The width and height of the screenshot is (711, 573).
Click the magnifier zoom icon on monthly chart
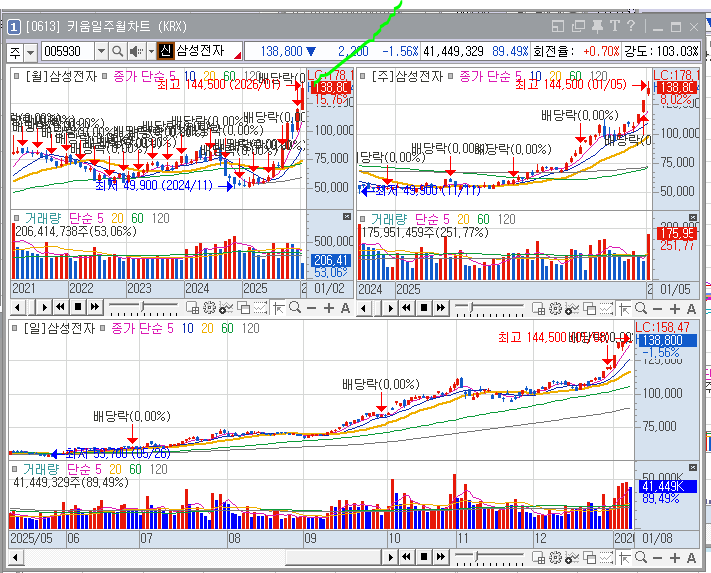[x=295, y=308]
